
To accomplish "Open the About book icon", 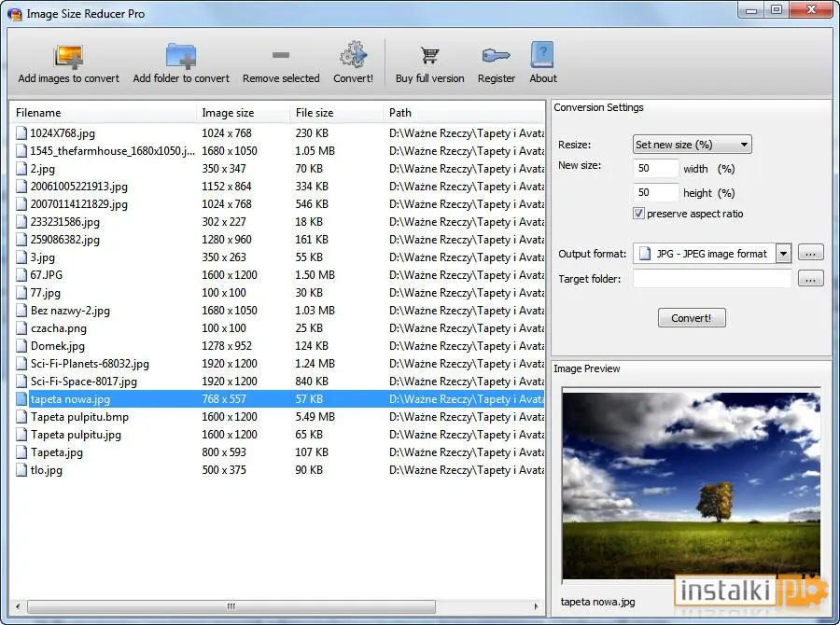I will (542, 54).
